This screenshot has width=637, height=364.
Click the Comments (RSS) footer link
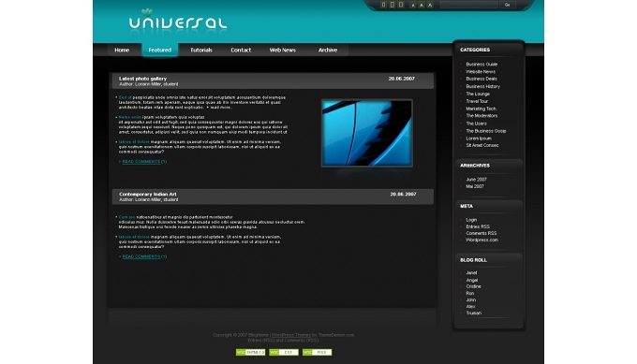[302, 340]
